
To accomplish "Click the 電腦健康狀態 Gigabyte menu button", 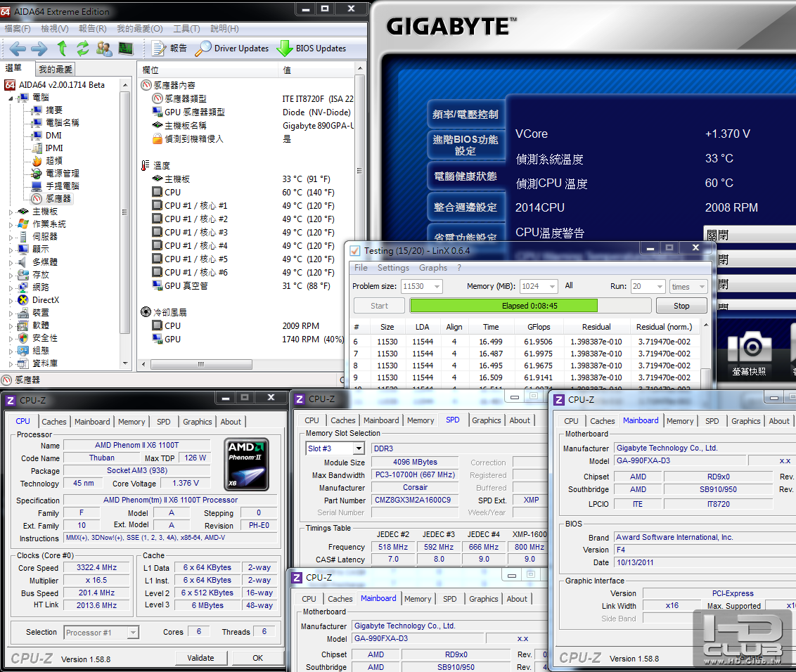I will point(466,176).
